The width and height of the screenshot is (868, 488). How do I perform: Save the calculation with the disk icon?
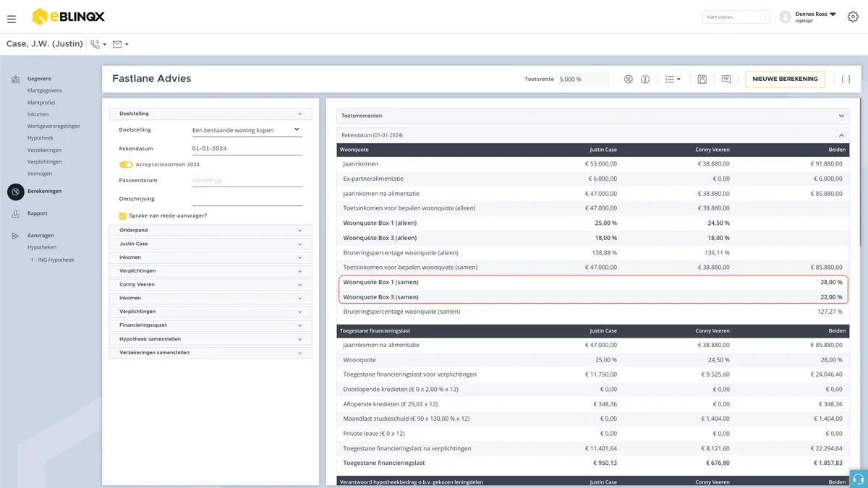click(x=702, y=79)
